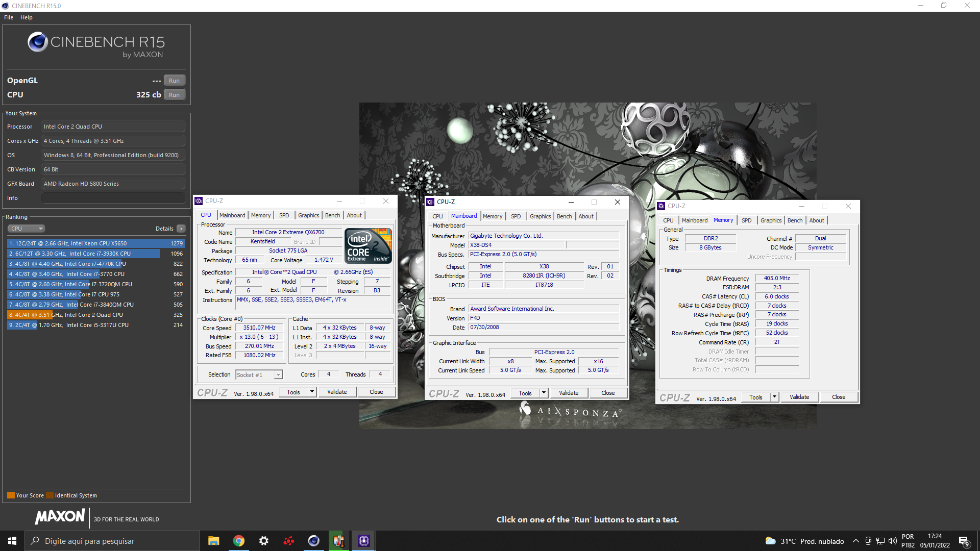Click Cinebench icon in taskbar
Image resolution: width=980 pixels, height=551 pixels.
pyautogui.click(x=314, y=541)
